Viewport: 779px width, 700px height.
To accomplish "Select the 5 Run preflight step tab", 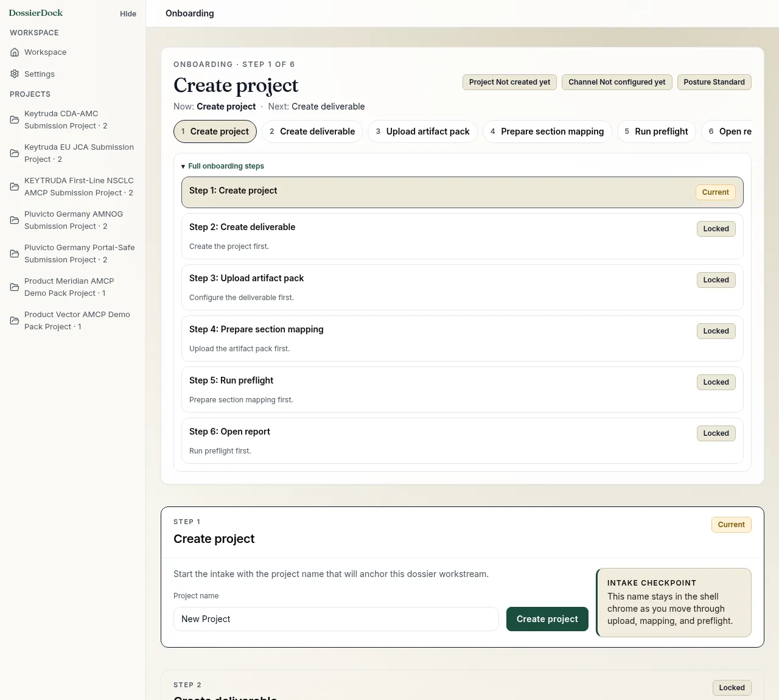I will tap(656, 131).
